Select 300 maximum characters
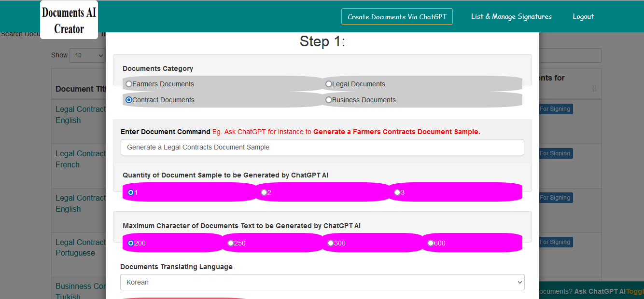This screenshot has height=299, width=644. coord(331,243)
